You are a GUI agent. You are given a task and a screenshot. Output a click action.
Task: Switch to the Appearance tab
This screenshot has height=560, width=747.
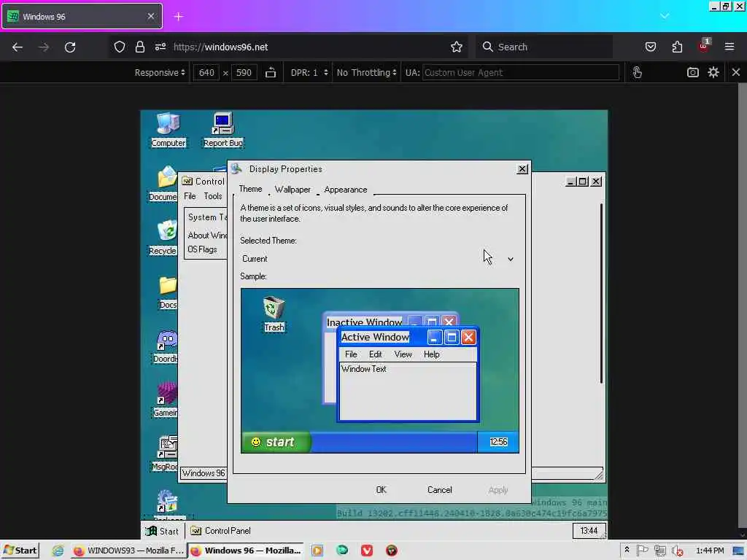[x=345, y=190]
